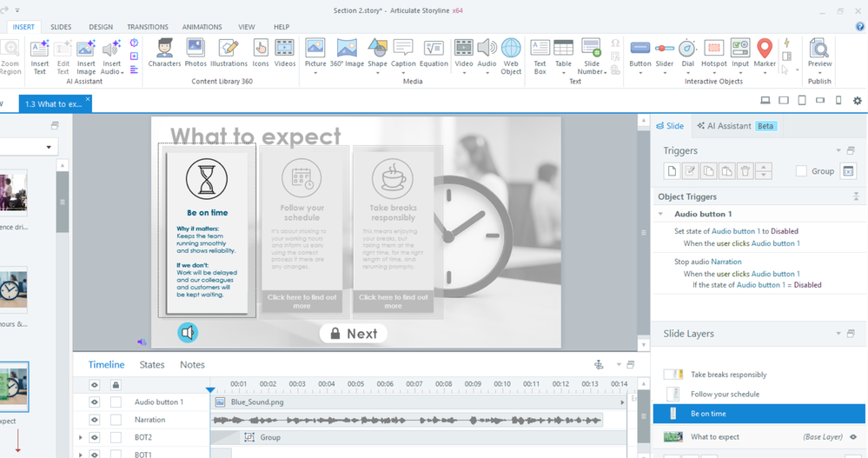
Task: Select the Follow your schedule layer
Action: (x=725, y=395)
